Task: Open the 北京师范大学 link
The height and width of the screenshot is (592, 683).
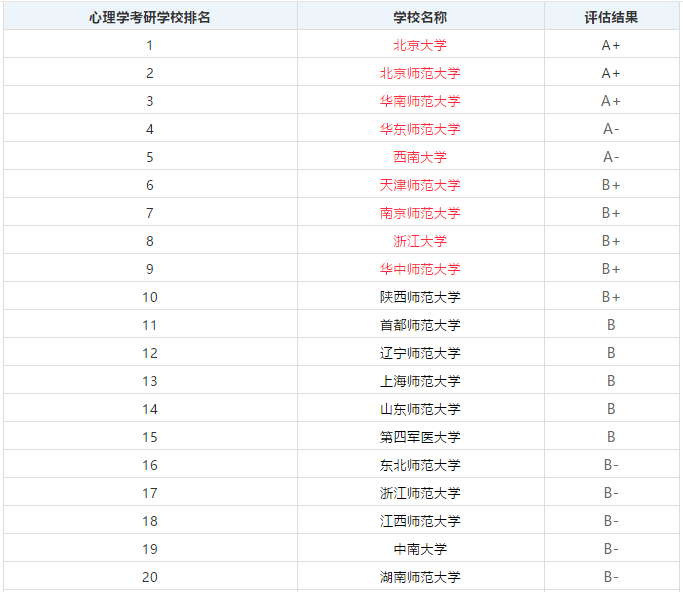Action: click(x=420, y=73)
